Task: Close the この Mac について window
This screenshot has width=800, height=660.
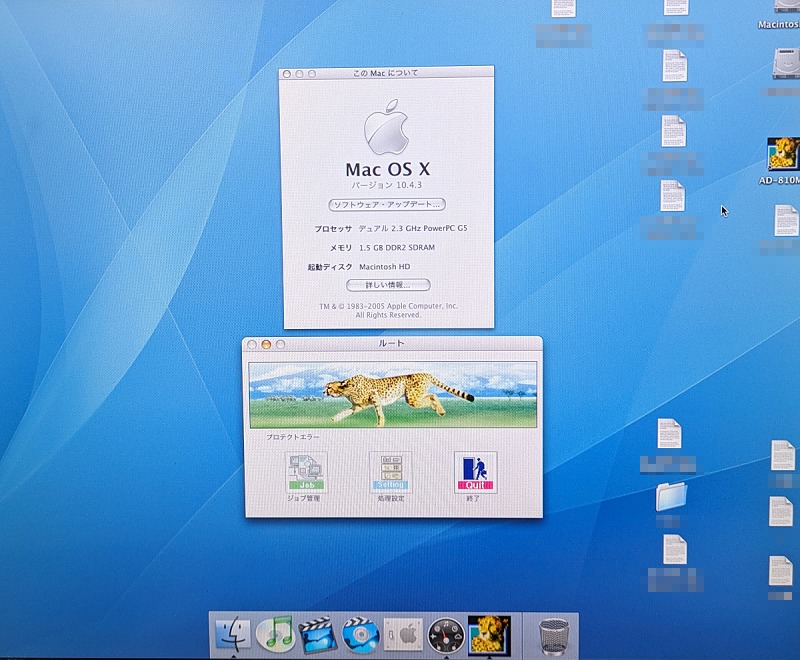Action: tap(287, 74)
